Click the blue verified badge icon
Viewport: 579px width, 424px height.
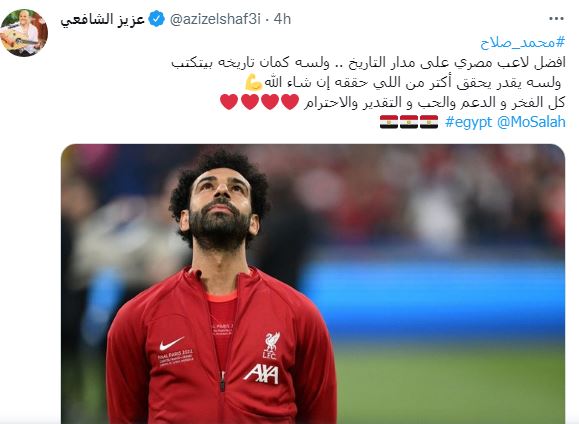pos(156,19)
